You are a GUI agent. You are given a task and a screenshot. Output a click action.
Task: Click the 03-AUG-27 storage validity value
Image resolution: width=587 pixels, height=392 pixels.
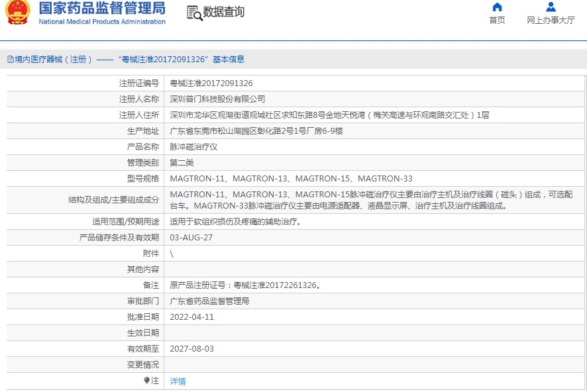click(x=191, y=238)
